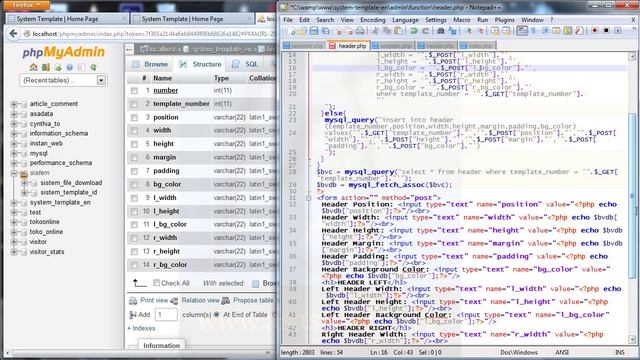Screen dimensions: 640x360
Task: Go back with the Firefox back arrow
Action: pos(13,34)
